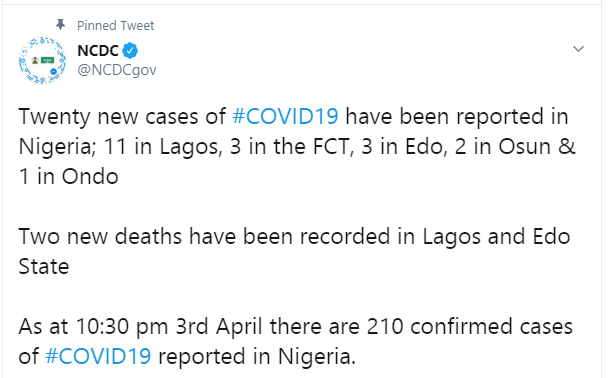Expand the tweet options chevron
610x378 pixels.
pos(578,49)
